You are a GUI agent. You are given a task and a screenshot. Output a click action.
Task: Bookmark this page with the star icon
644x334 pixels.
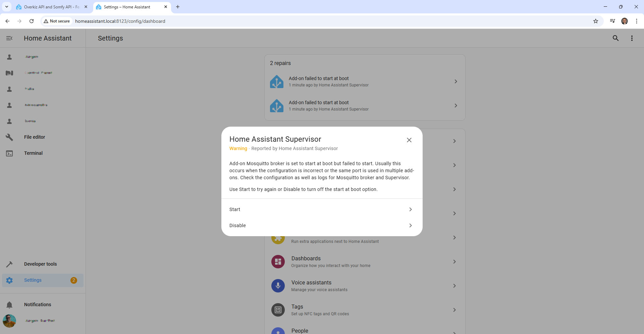596,21
